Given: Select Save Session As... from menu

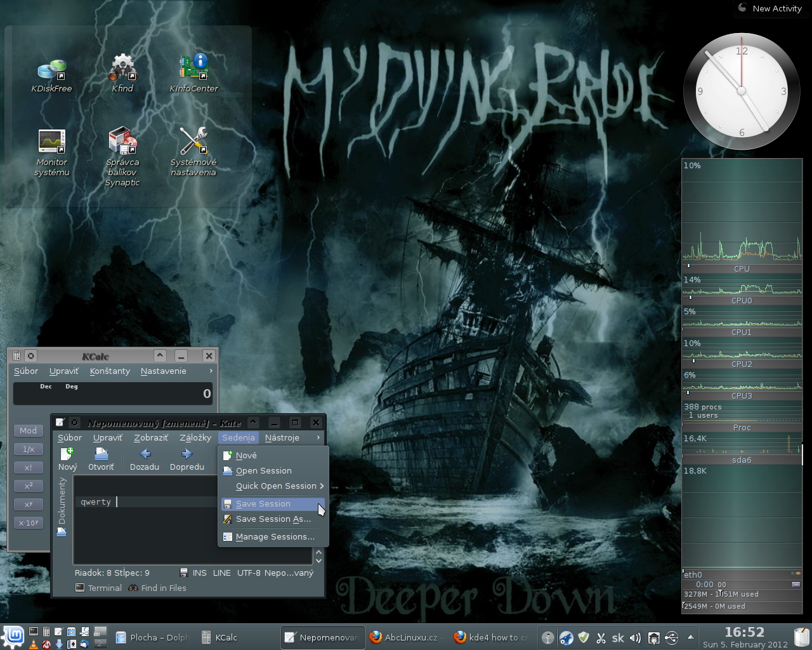Looking at the screenshot, I should 273,519.
